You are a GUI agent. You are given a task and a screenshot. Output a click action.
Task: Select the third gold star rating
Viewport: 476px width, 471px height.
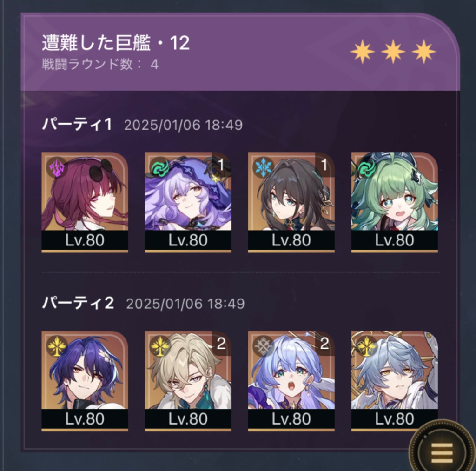(424, 51)
